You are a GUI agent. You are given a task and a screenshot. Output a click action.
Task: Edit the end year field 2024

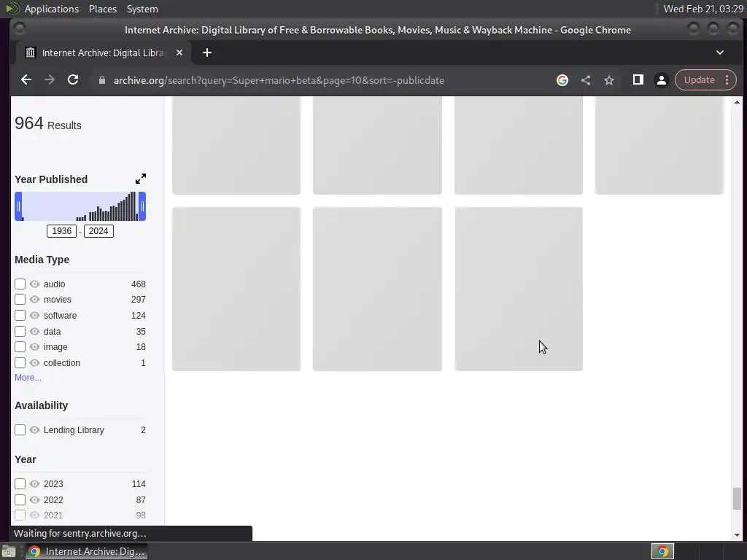(x=98, y=231)
